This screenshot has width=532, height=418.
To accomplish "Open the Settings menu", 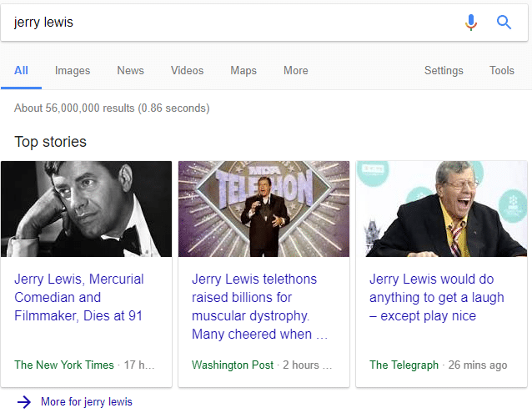I will [x=444, y=70].
